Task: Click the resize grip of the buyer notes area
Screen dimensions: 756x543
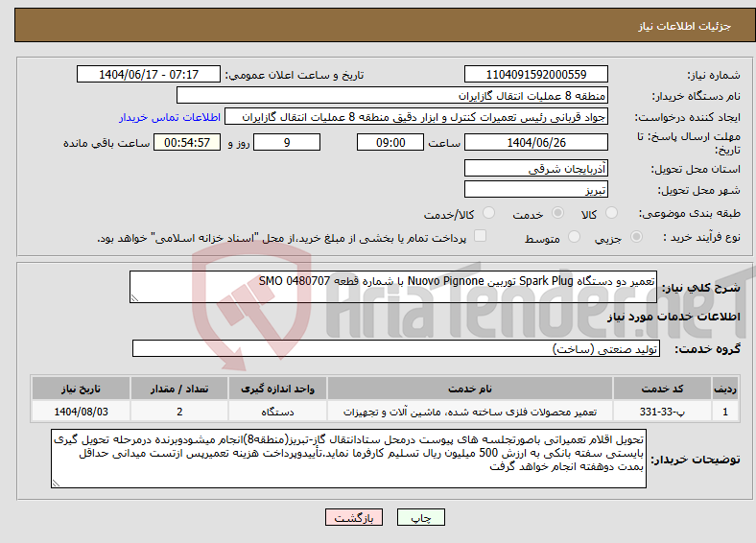Action: 56,484
